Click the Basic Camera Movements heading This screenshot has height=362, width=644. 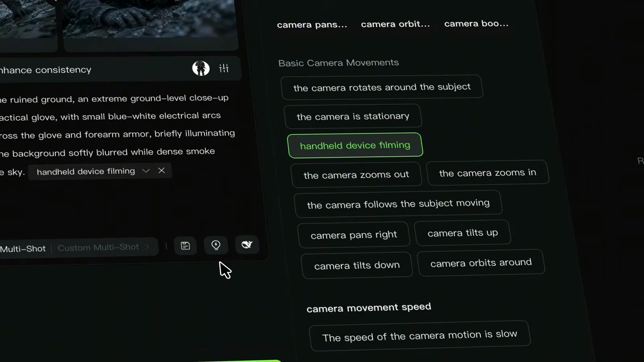coord(339,63)
